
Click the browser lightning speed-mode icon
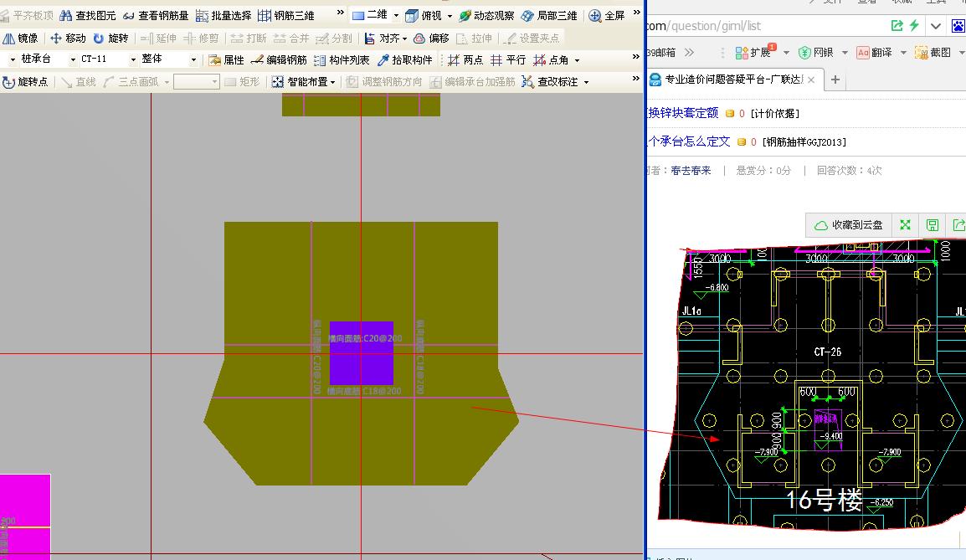coord(914,26)
